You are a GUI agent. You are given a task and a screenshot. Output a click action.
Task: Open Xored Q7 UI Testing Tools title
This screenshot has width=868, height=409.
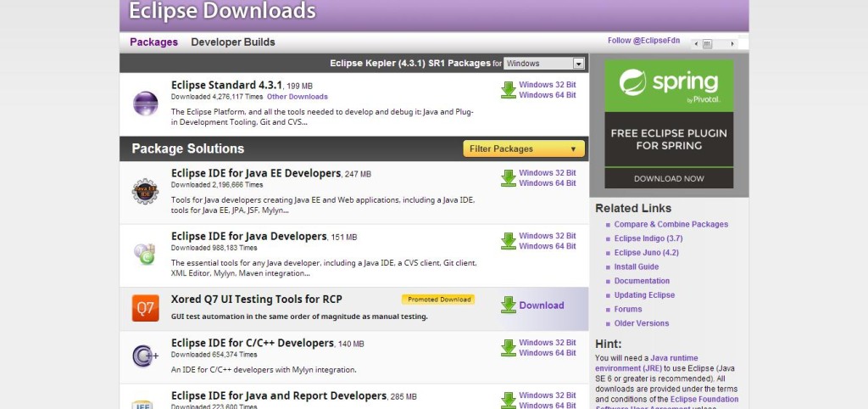(257, 300)
